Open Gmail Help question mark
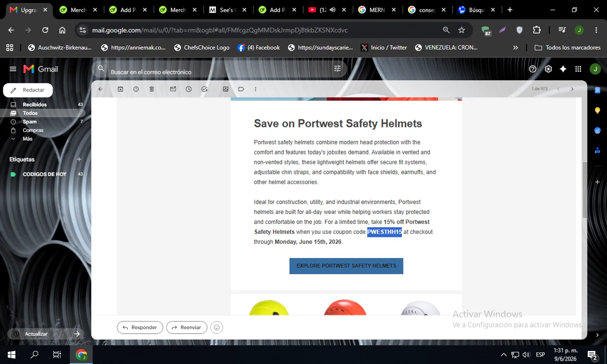Viewport: 607px width, 364px height. pyautogui.click(x=533, y=69)
